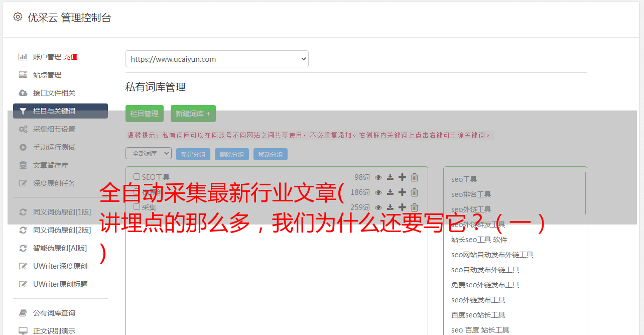644x335 pixels.
Task: Select keyword seo网站自动发布外链工具
Action: coord(492,255)
